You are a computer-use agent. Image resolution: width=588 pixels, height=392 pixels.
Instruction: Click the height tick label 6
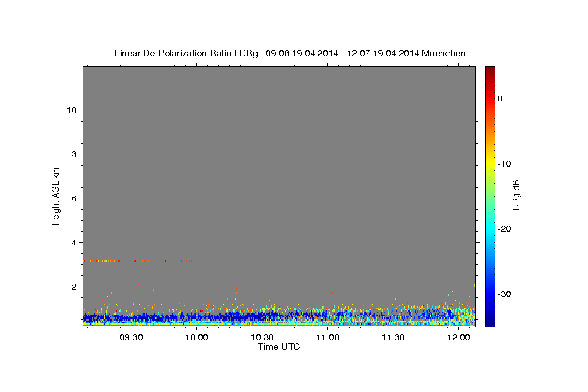73,198
